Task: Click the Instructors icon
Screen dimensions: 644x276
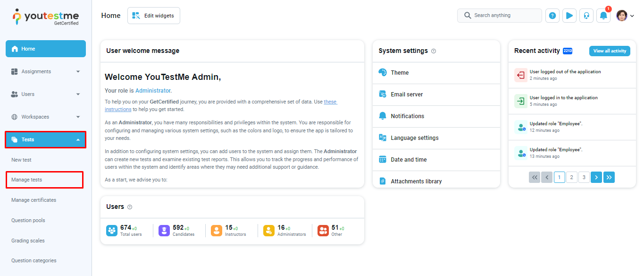Action: [x=217, y=231]
